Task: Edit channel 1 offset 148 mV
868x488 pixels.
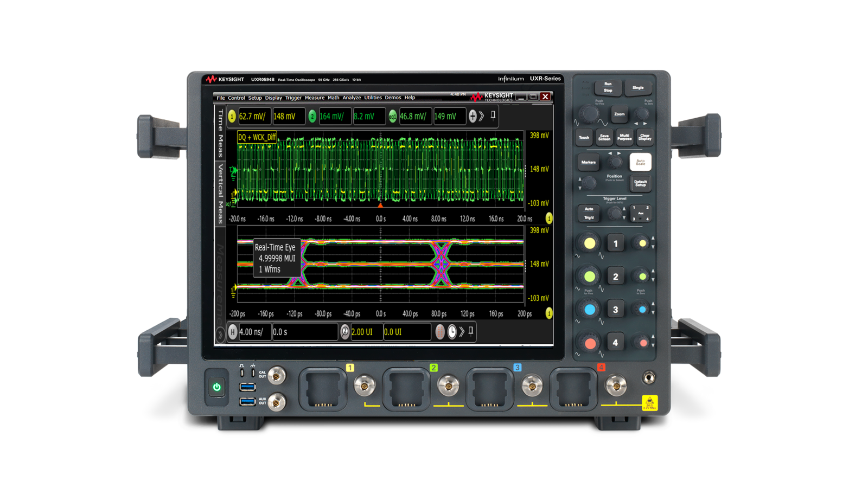Action: point(288,117)
